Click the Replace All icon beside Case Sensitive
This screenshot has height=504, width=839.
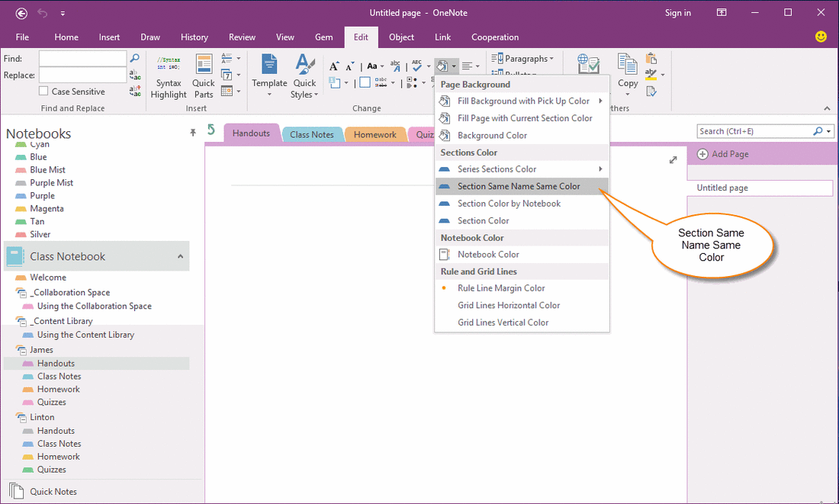click(135, 91)
